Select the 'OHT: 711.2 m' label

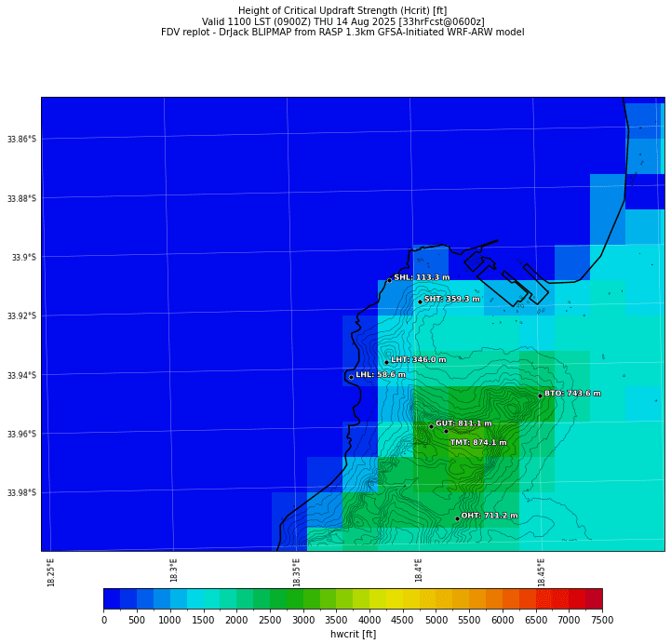click(490, 516)
